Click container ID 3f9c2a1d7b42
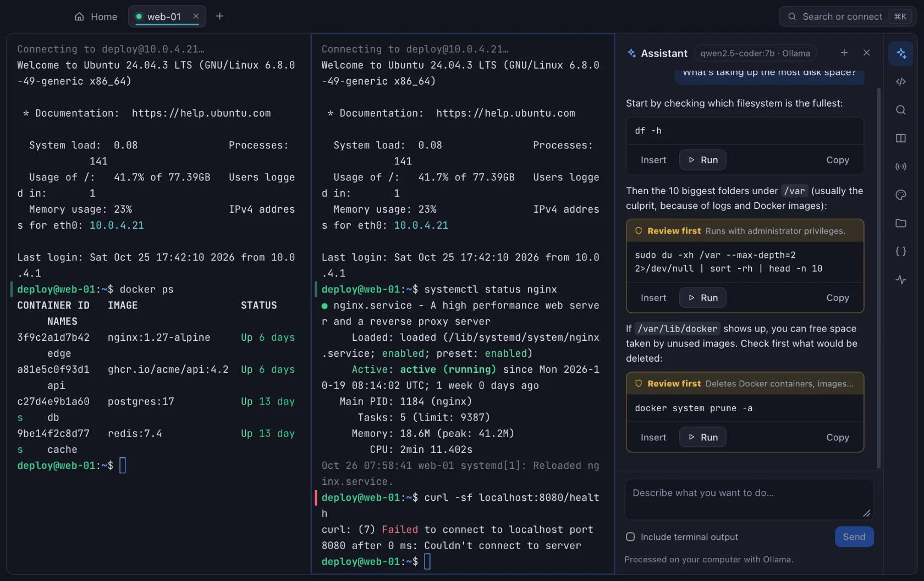 pos(53,337)
